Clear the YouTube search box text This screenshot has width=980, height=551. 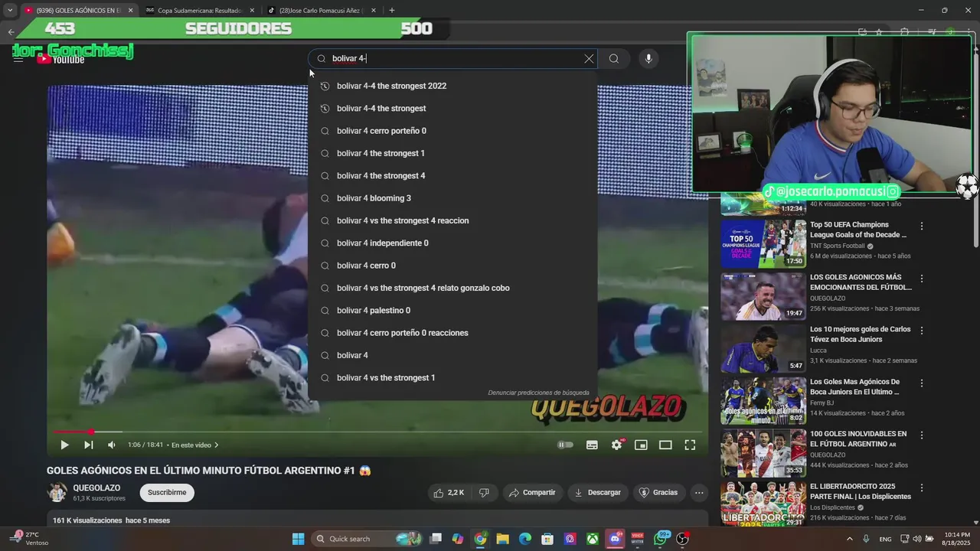589,59
